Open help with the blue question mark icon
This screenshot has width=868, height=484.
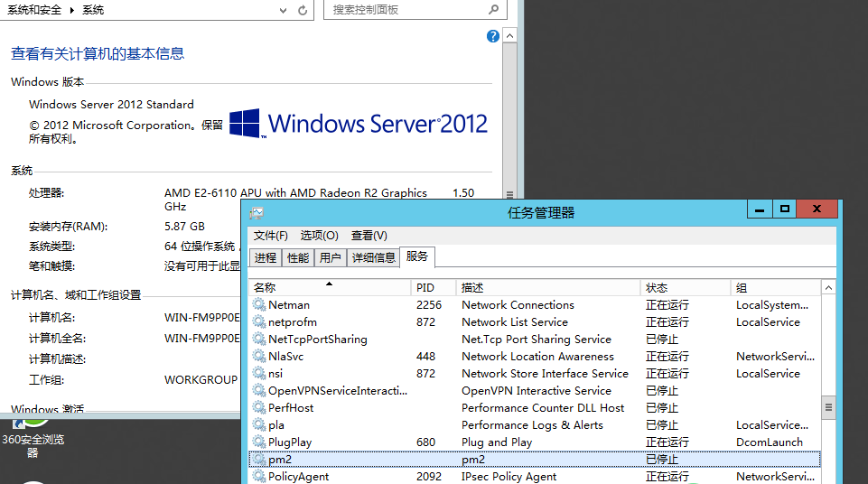point(492,36)
